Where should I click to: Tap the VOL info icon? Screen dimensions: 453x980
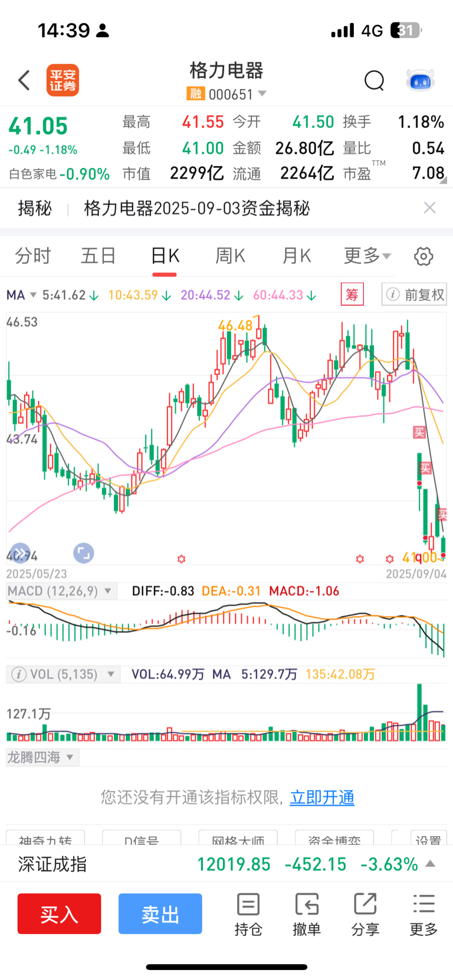point(19,674)
